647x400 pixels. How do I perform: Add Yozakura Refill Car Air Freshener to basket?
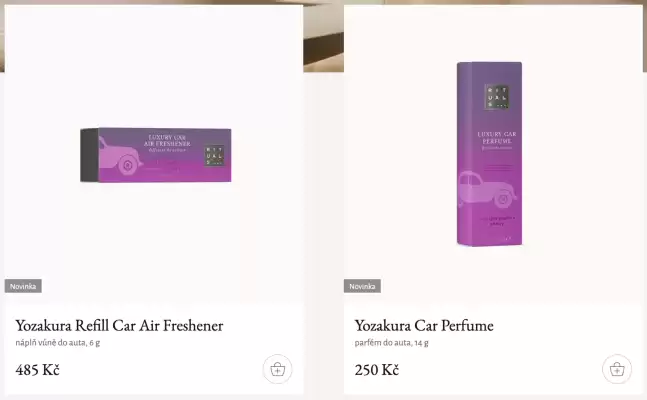[278, 369]
